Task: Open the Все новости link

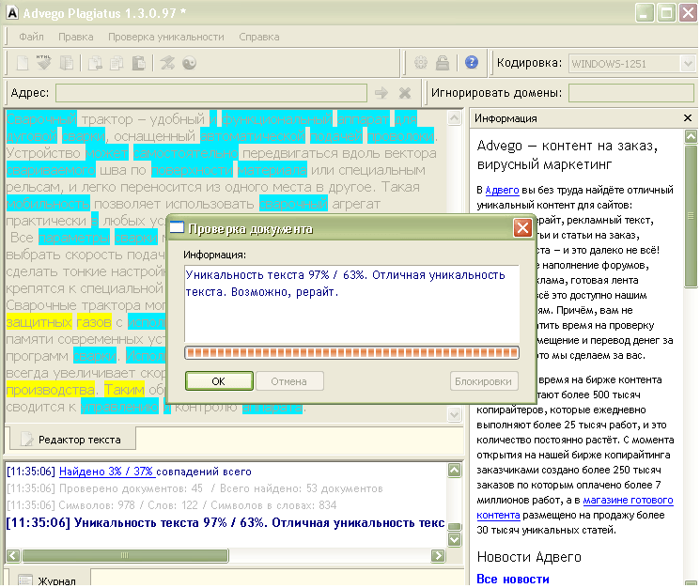Action: pos(513,579)
